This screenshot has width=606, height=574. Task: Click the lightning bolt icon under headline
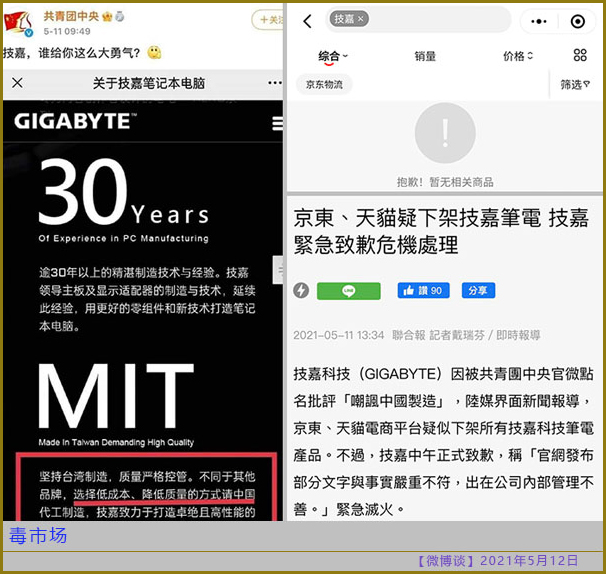301,290
